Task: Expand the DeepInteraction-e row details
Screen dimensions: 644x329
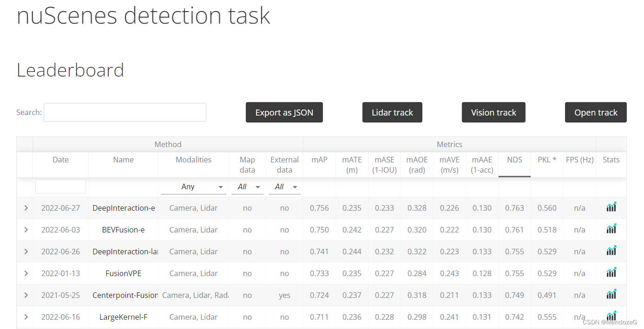Action: [x=26, y=208]
